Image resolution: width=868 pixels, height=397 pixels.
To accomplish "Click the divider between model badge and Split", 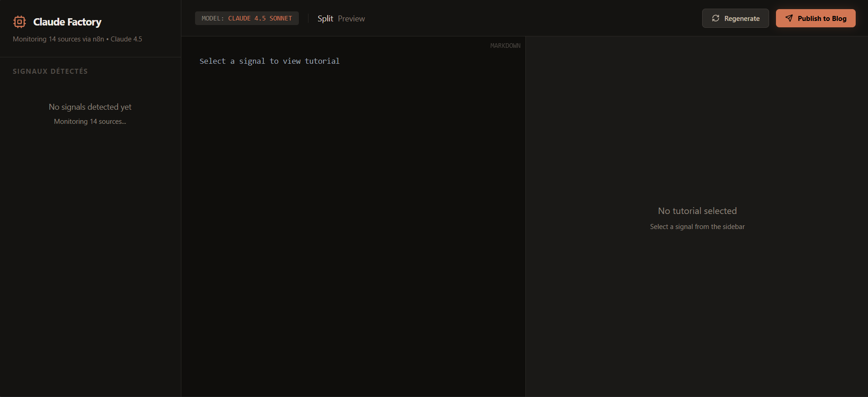I will [308, 18].
